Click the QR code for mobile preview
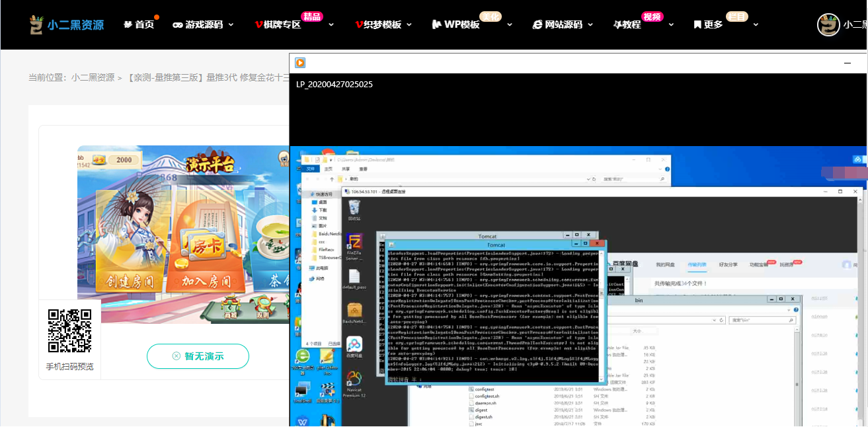This screenshot has height=427, width=868. [x=69, y=330]
